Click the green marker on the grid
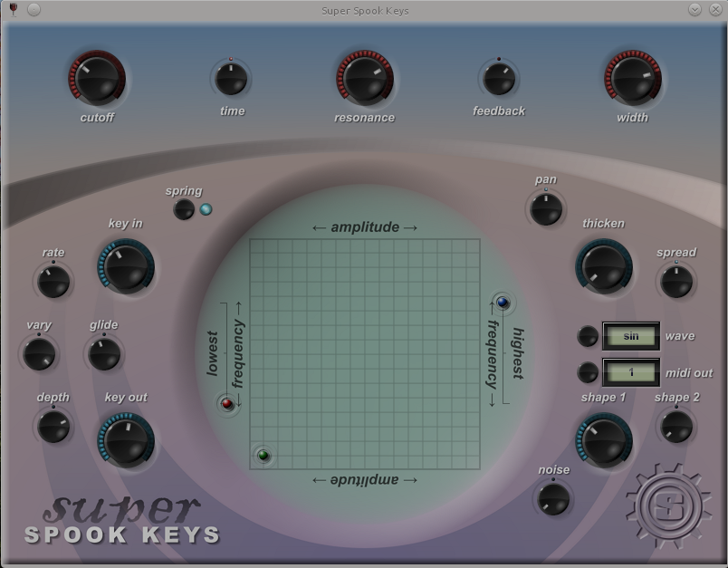The image size is (728, 568). (x=263, y=455)
